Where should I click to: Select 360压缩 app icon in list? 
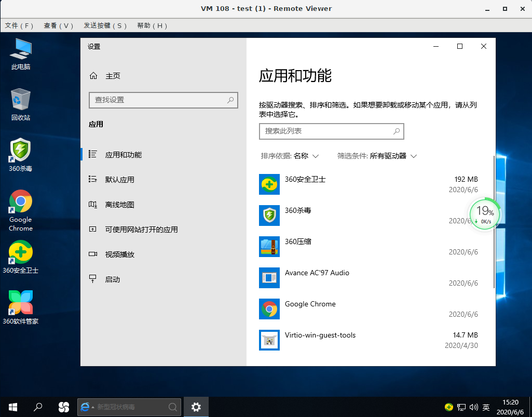point(269,247)
